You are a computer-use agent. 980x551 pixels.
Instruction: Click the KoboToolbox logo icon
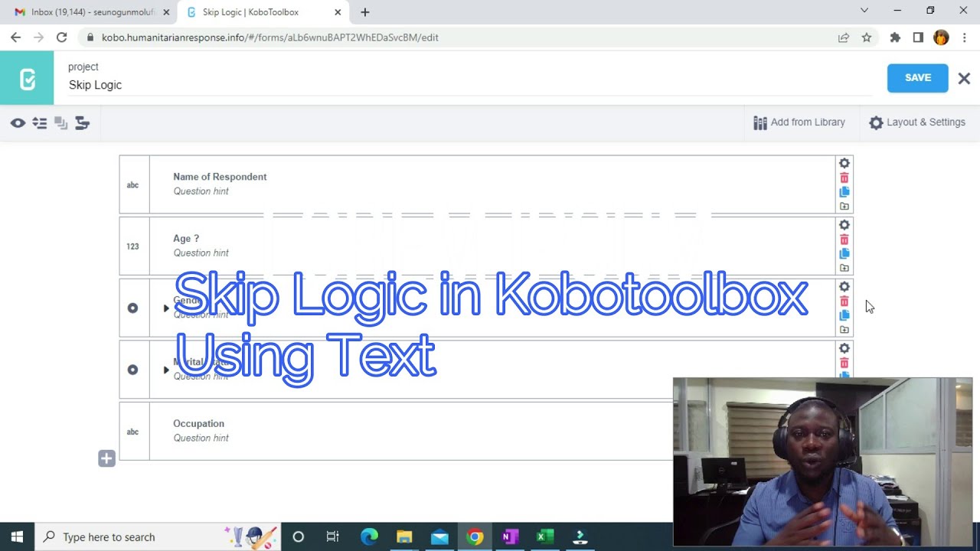tap(27, 78)
